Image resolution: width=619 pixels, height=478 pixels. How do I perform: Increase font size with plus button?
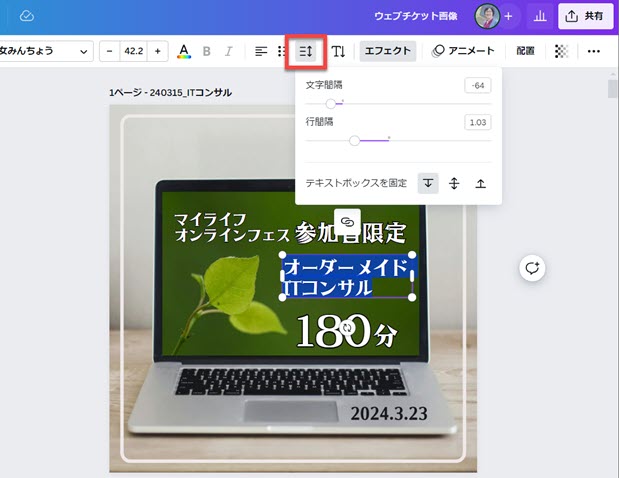coord(157,51)
